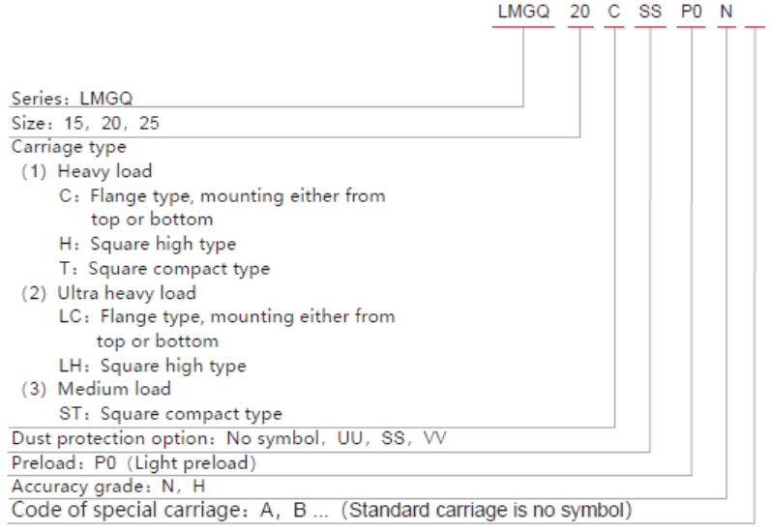Click the Carriage type heading
Image resolution: width=770 pixels, height=532 pixels.
click(x=68, y=147)
